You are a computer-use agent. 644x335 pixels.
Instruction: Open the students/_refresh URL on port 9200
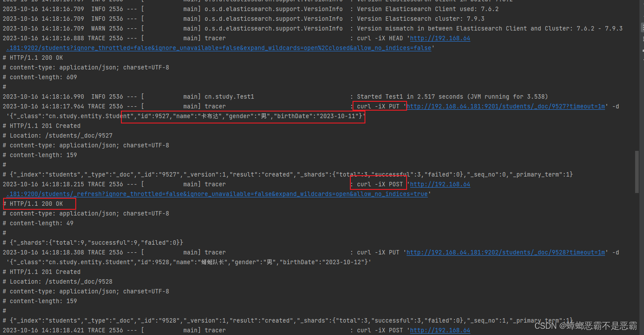[x=217, y=194]
